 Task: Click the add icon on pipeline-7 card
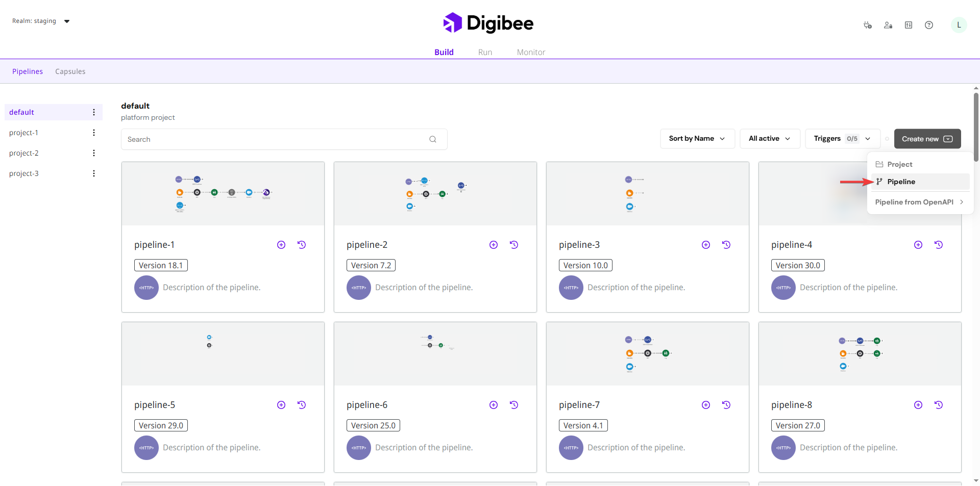[x=706, y=405]
